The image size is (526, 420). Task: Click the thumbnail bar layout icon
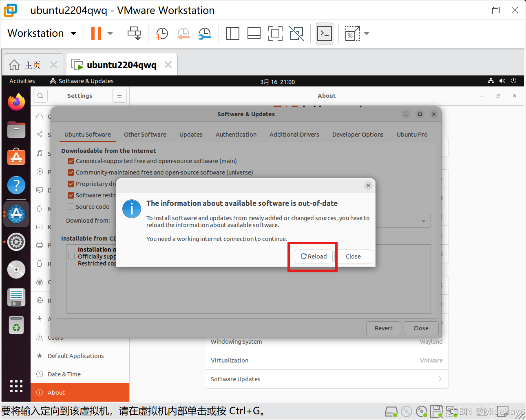tap(254, 33)
